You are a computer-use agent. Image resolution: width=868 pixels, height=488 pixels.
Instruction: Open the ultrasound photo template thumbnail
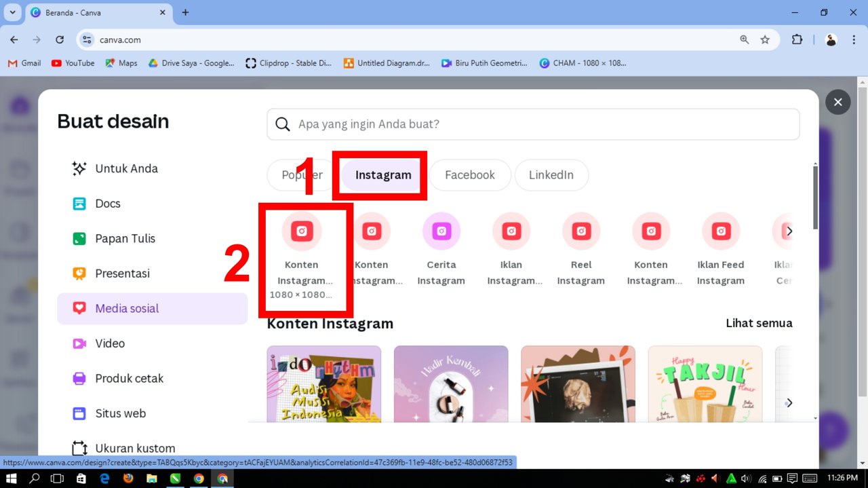click(x=578, y=383)
